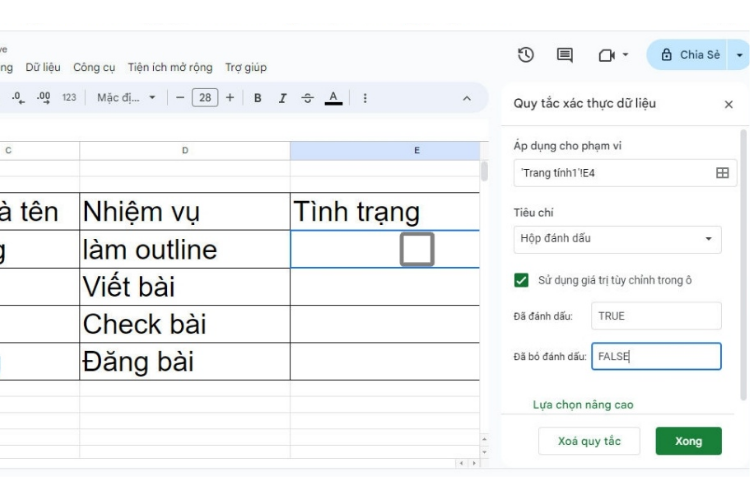The height and width of the screenshot is (500, 750).
Task: Decrease decimal places icon
Action: point(18,98)
